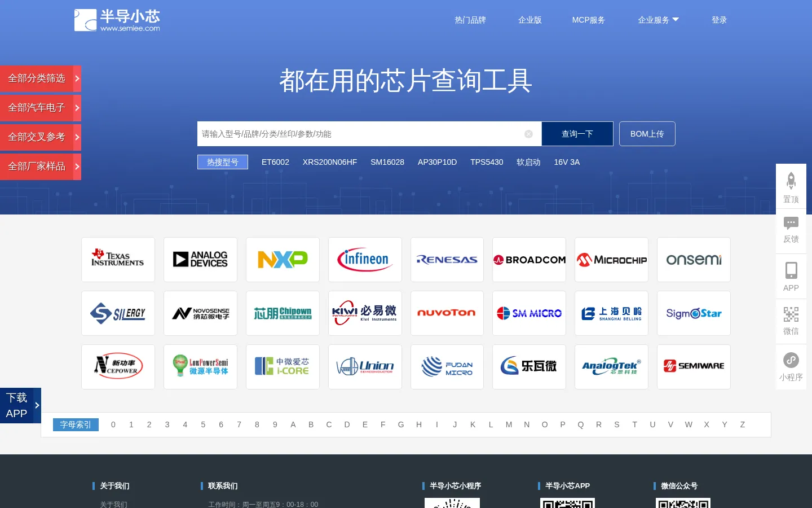Open the Chipown 芯朋 brand logo

point(283,313)
